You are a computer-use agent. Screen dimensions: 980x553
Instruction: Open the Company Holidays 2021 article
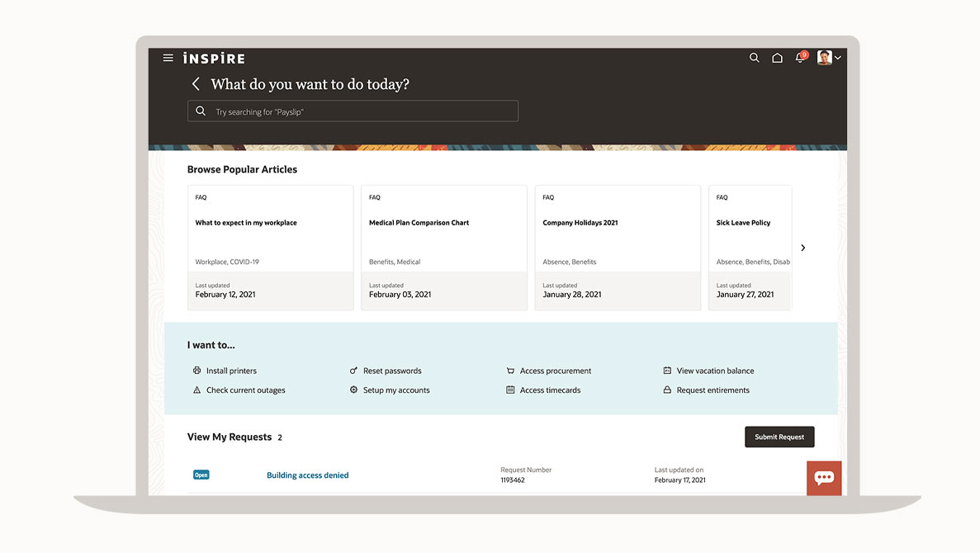point(580,223)
